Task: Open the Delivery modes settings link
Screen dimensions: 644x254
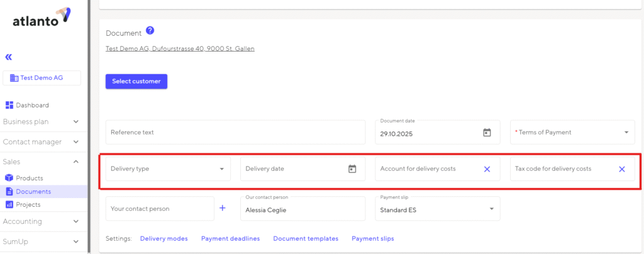Action: [164, 239]
